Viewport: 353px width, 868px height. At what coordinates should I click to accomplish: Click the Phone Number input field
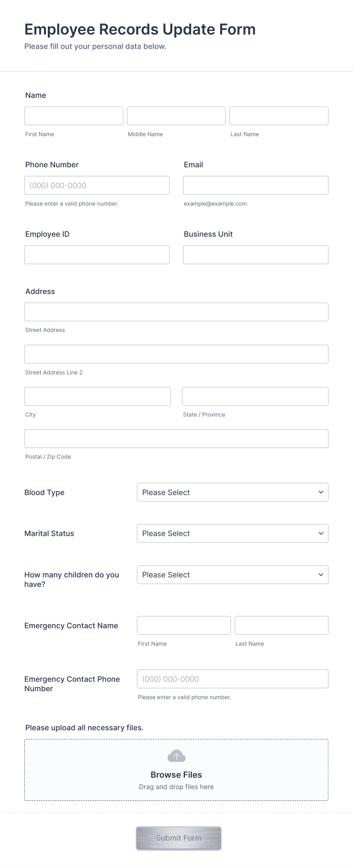[x=97, y=185]
